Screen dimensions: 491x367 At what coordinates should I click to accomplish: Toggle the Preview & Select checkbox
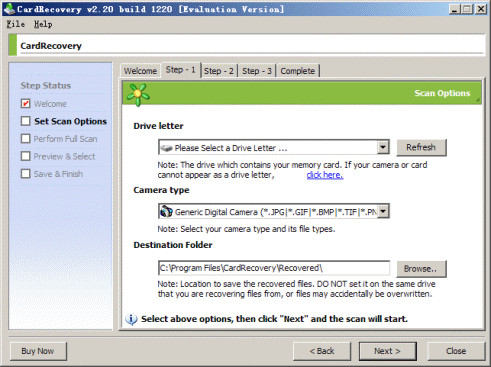pos(26,156)
